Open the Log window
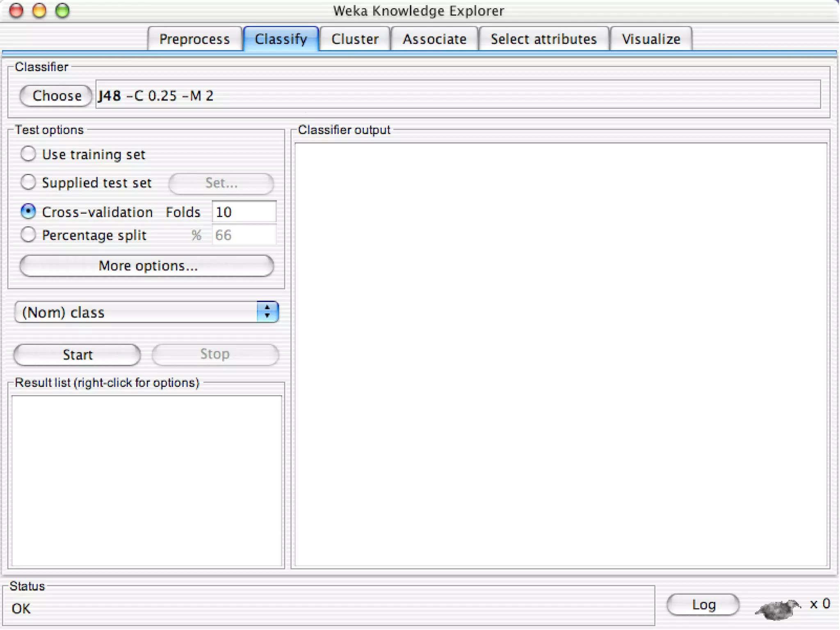Viewport: 840px width, 630px height. click(703, 605)
